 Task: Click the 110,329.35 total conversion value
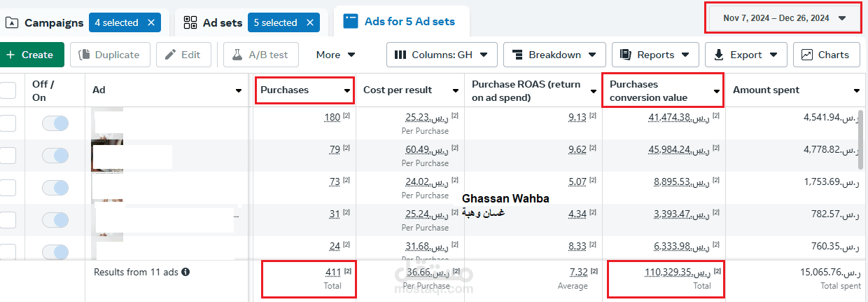(678, 272)
